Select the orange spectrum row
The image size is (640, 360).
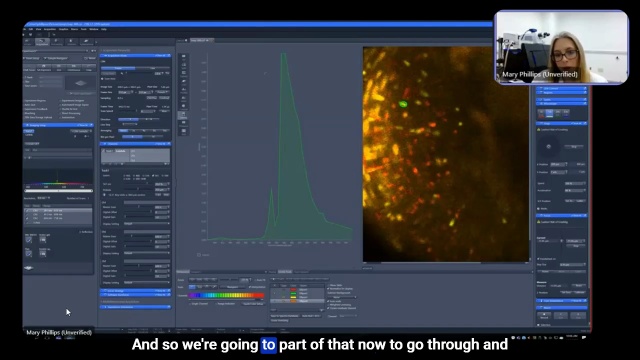[x=297, y=301]
